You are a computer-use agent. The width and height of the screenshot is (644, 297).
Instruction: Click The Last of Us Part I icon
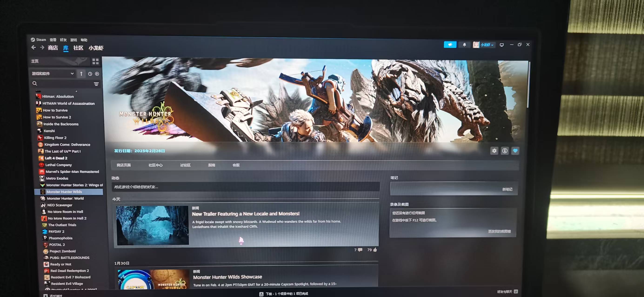40,151
